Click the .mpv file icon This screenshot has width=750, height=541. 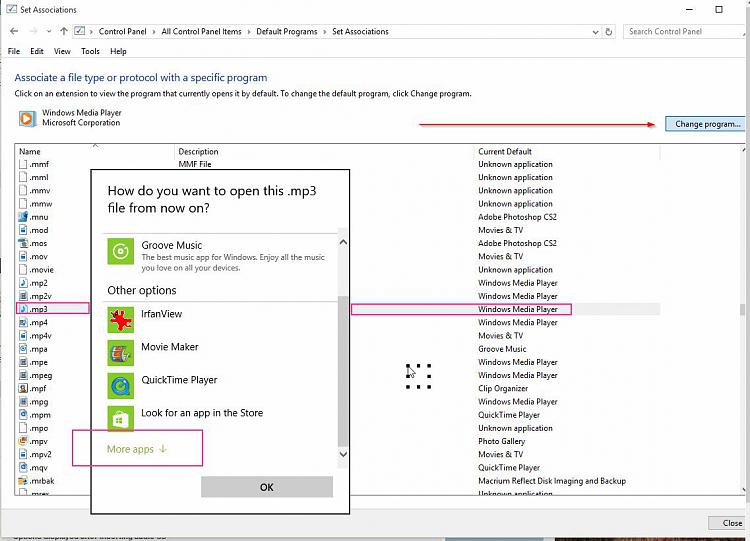click(23, 441)
